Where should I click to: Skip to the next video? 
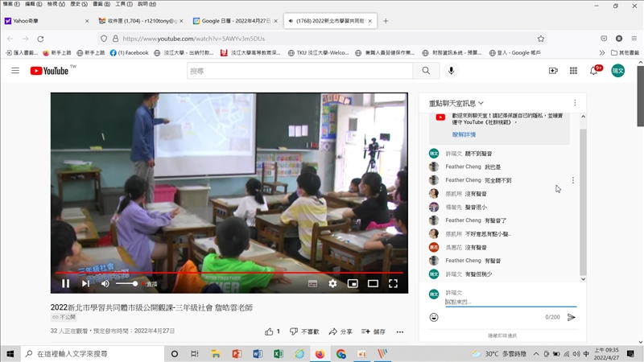coord(85,283)
